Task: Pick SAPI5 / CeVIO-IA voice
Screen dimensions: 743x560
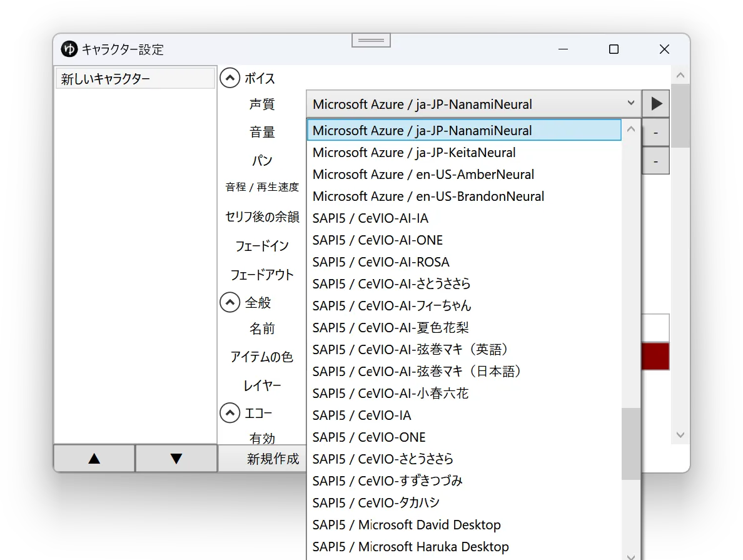Action: [464, 415]
